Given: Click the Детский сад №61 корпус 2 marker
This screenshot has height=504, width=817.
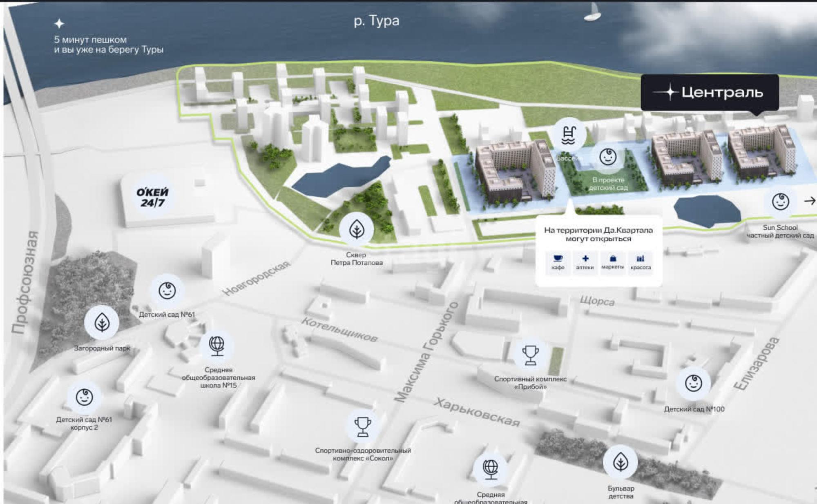Looking at the screenshot, I should 84,397.
